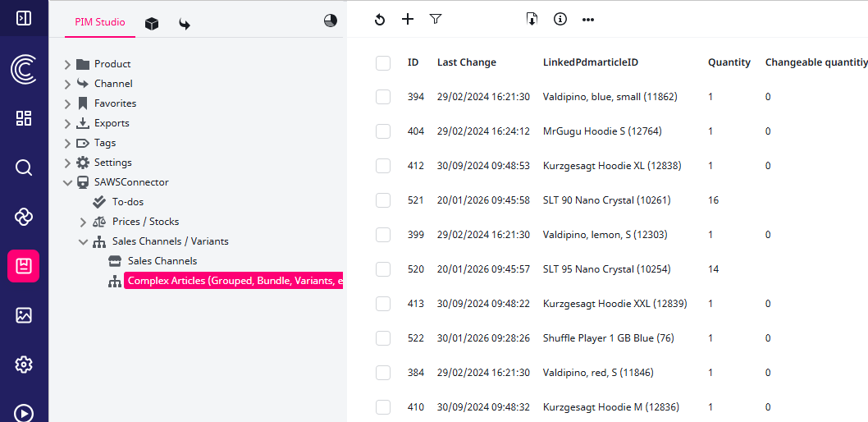The width and height of the screenshot is (868, 422).
Task: Open the Sales Channels tree item
Action: tap(162, 261)
